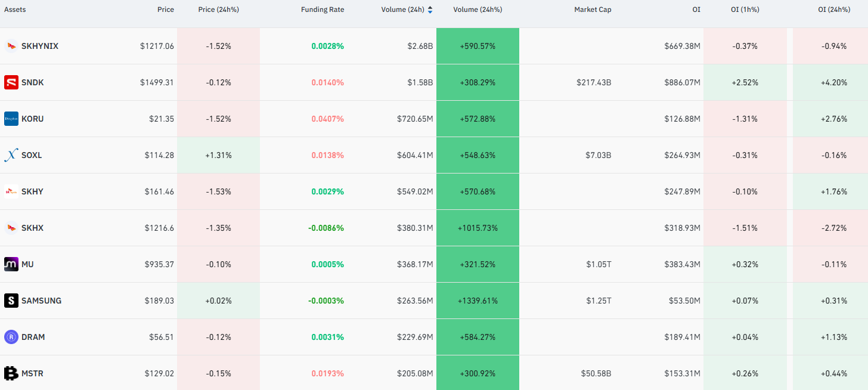Image resolution: width=868 pixels, height=390 pixels.
Task: Sort by the OI (1h%) column header
Action: tap(745, 10)
